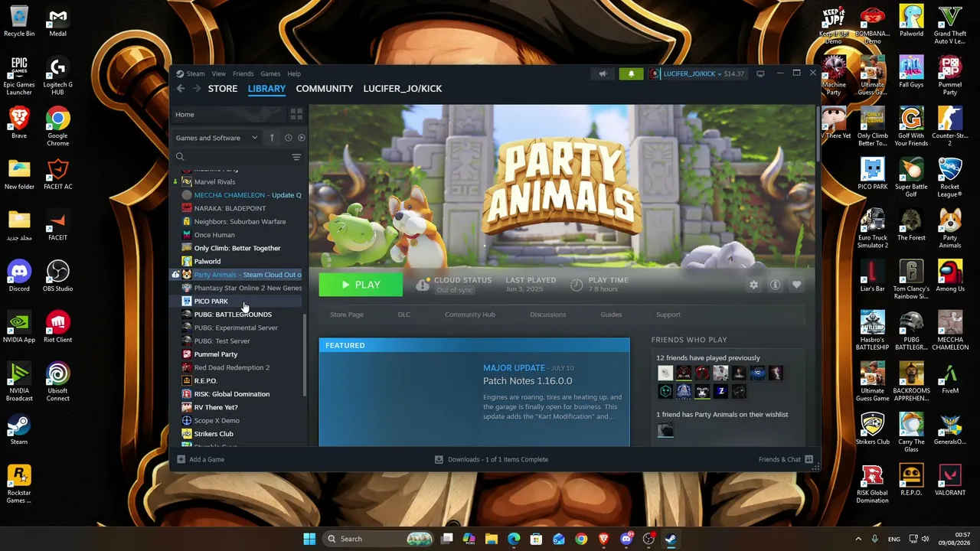The width and height of the screenshot is (980, 551).
Task: Switch to the COMMUNITY tab
Action: tap(325, 89)
